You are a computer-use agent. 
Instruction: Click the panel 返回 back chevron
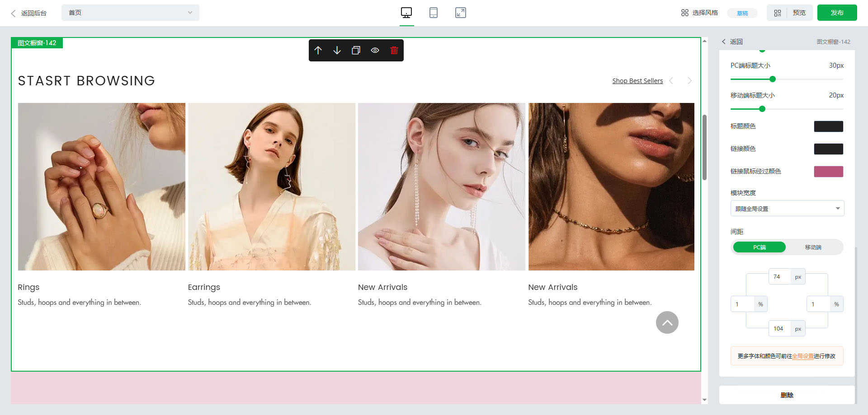(x=724, y=42)
